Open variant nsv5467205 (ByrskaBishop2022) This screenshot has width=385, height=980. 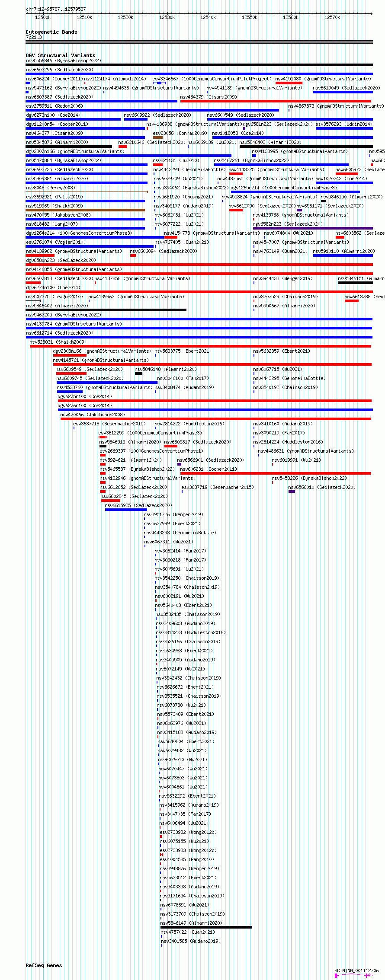64,315
